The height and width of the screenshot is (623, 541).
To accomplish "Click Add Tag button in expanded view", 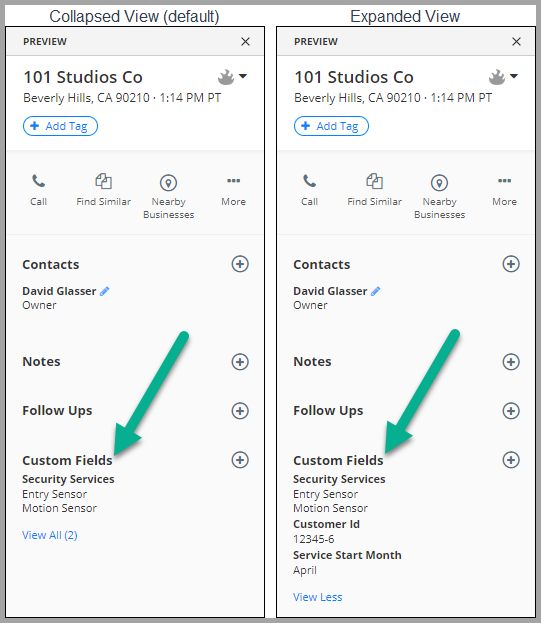I will tap(331, 126).
